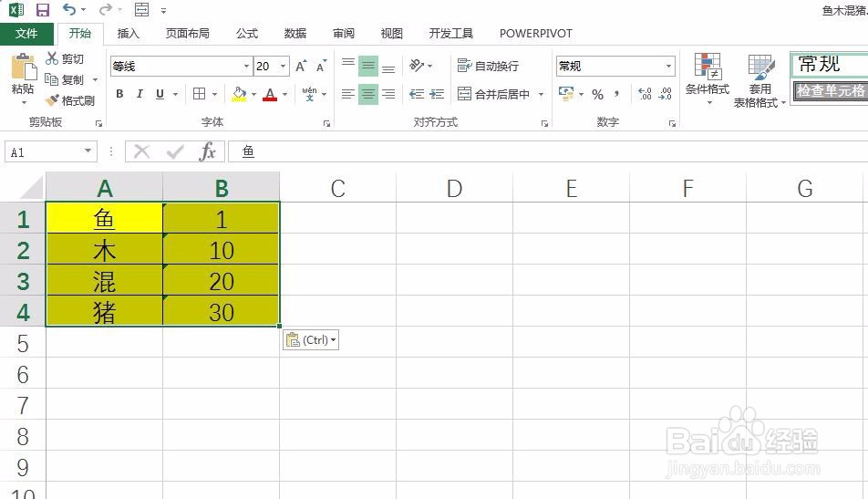
Task: Open Font group dialog launcher
Action: pyautogui.click(x=326, y=123)
